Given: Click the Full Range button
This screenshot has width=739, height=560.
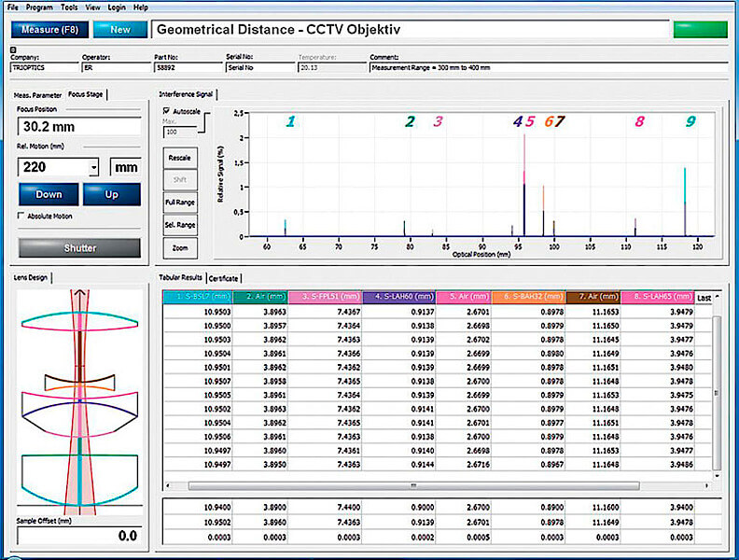Looking at the screenshot, I should pyautogui.click(x=179, y=202).
